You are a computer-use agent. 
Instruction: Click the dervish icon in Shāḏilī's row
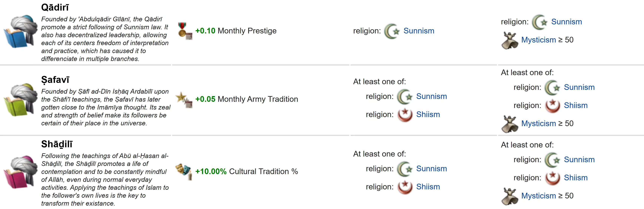coord(509,196)
